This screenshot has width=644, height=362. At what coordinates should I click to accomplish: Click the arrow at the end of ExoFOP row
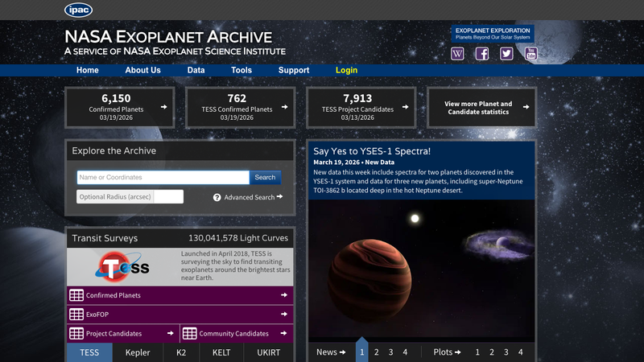click(284, 314)
